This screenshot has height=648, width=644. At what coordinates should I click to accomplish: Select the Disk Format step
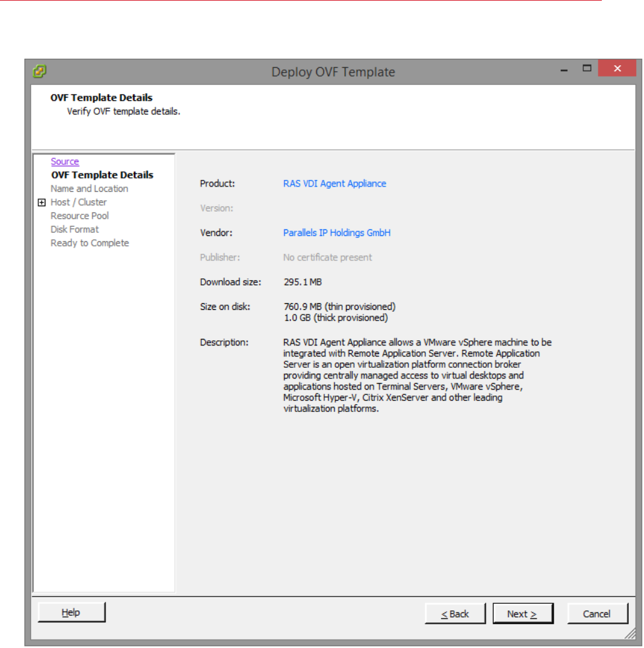75,230
